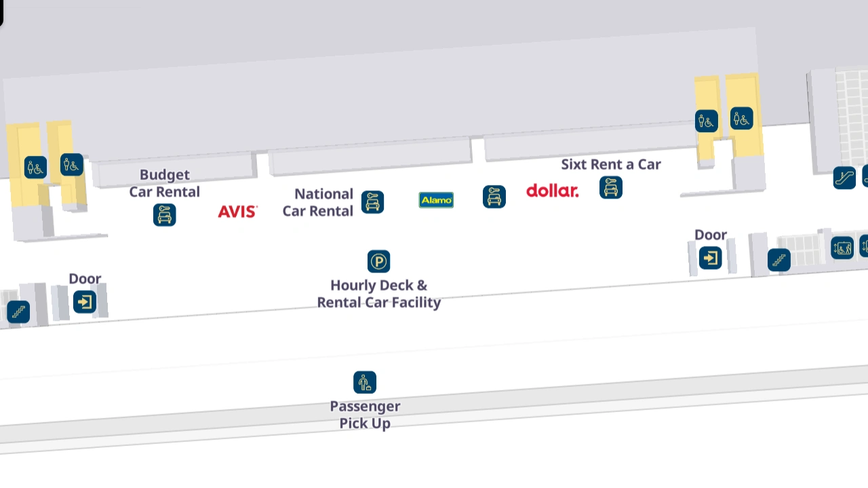Select the parking P icon
Image resolution: width=868 pixels, height=488 pixels.
[x=379, y=261]
